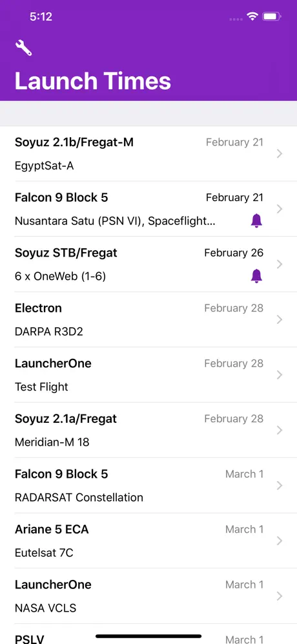Toggle the bell on Nusantara Satu launch
This screenshot has width=297, height=644.
pos(256,221)
